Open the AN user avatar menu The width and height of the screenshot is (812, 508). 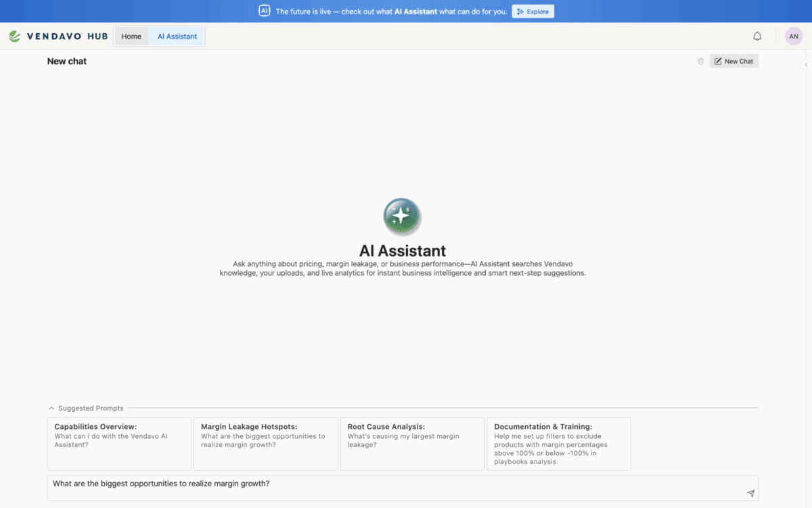coord(794,37)
